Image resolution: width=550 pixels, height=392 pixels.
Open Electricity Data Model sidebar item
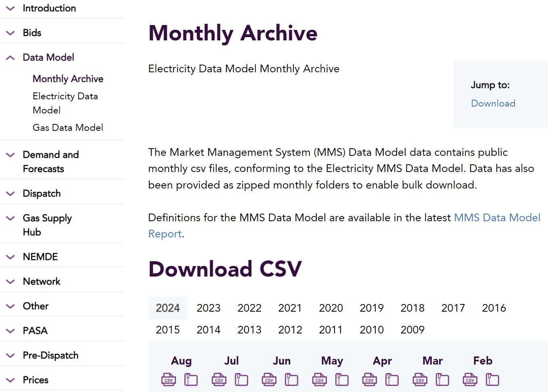click(65, 103)
